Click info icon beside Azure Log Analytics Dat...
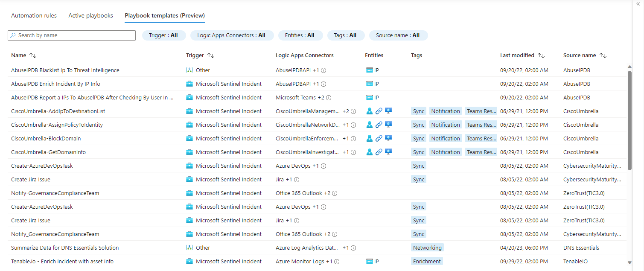The height and width of the screenshot is (271, 644). (x=353, y=248)
